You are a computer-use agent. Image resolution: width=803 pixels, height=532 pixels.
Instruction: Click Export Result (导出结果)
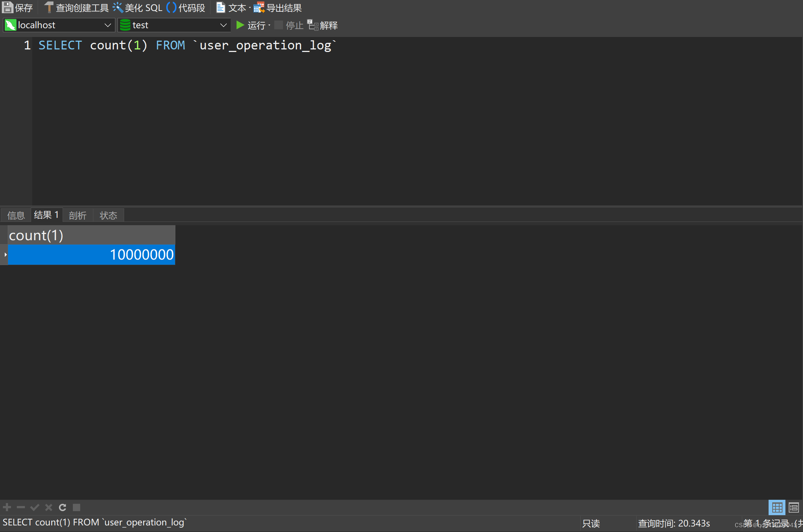[278, 8]
